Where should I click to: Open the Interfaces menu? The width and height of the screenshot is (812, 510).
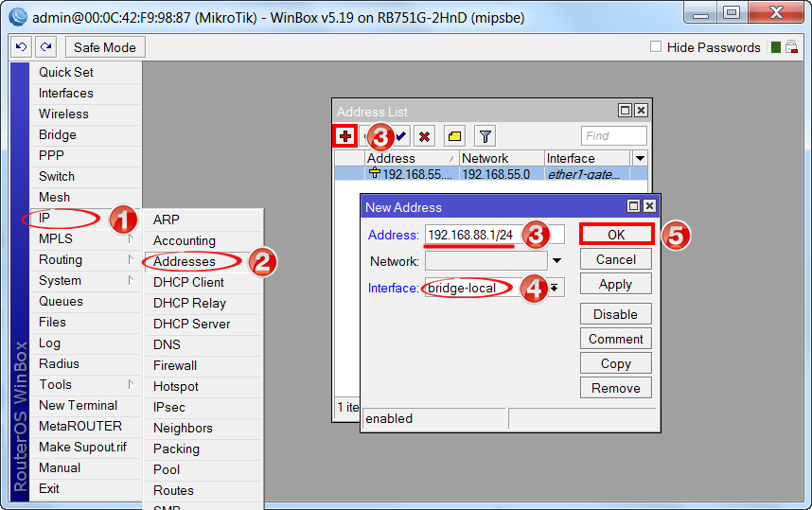click(x=85, y=93)
